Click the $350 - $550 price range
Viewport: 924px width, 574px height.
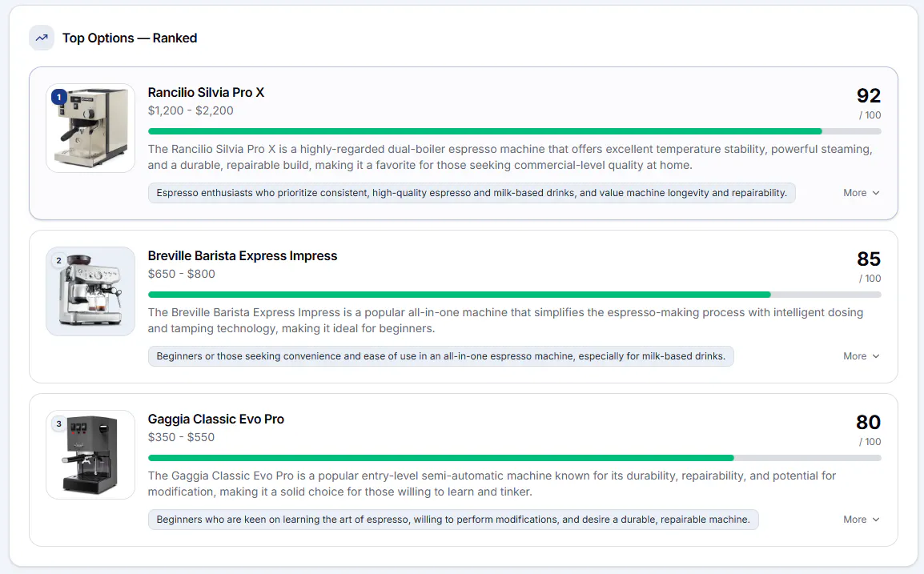[x=181, y=436]
